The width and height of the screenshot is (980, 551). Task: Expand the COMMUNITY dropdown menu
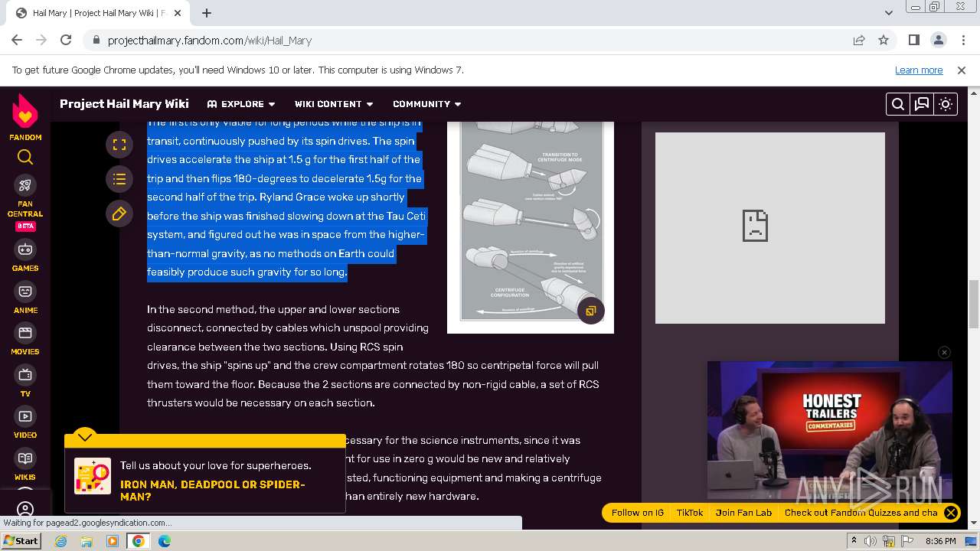(x=427, y=104)
